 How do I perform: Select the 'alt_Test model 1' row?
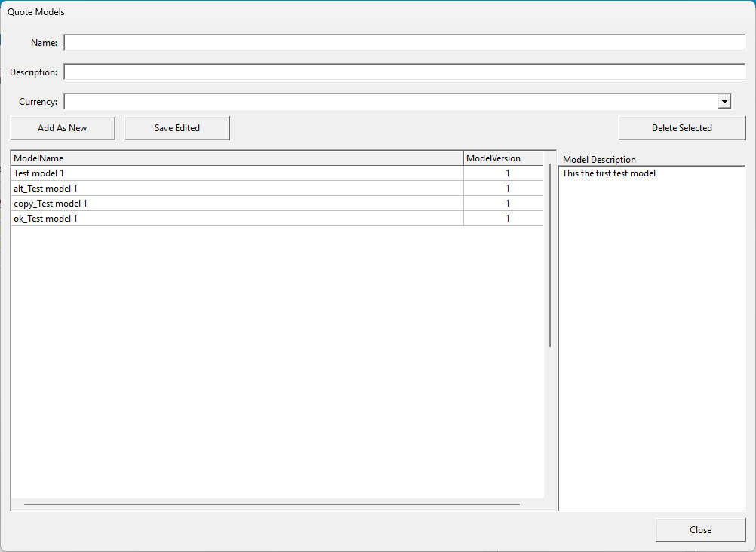point(237,189)
